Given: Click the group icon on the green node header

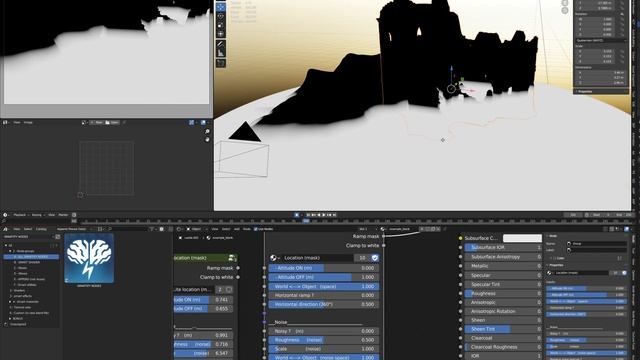Looking at the screenshot, I should (x=231, y=258).
